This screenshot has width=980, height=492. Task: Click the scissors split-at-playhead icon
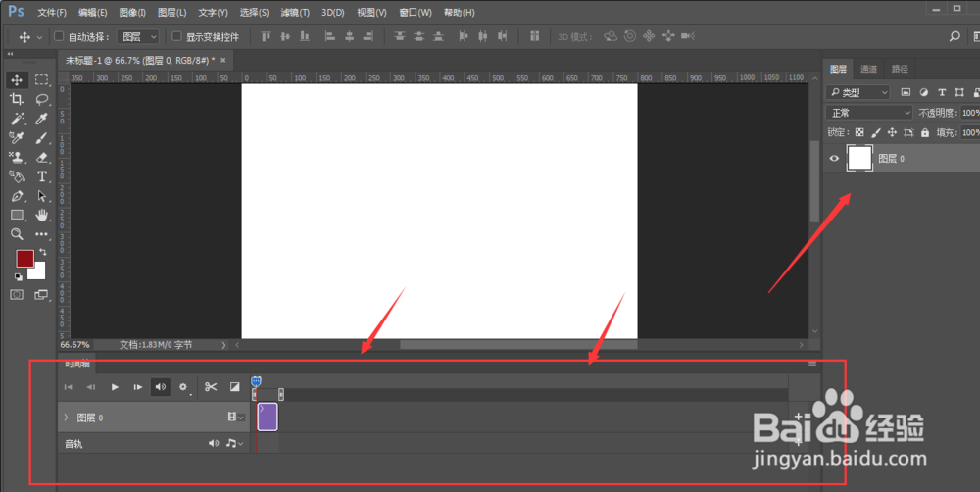(x=211, y=387)
